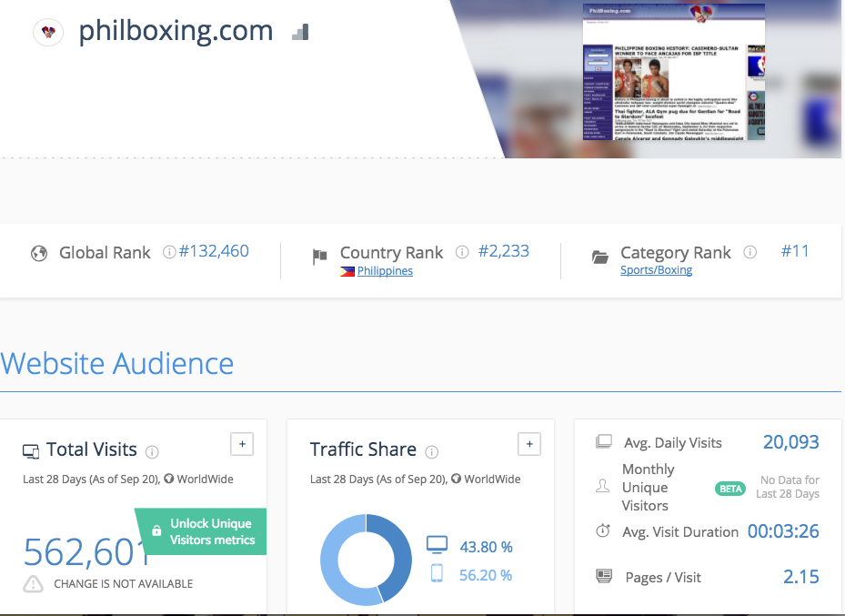The height and width of the screenshot is (616, 845).
Task: Click the Website Audience section heading
Action: (x=117, y=363)
